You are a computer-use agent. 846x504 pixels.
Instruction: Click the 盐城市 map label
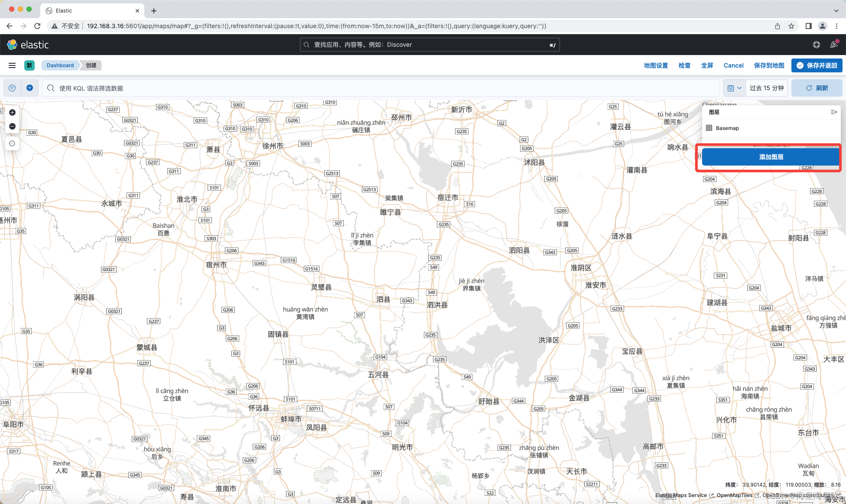click(x=781, y=328)
